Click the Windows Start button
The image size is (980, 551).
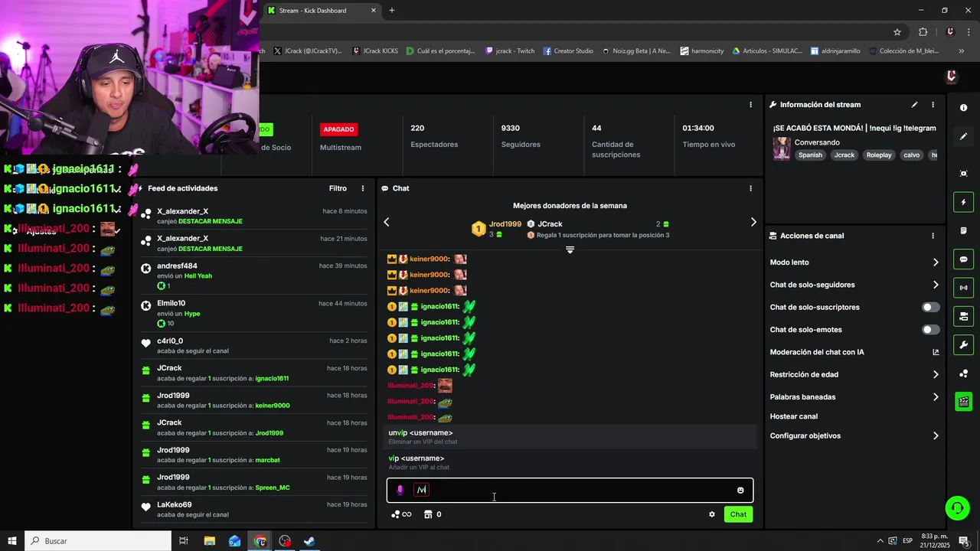point(12,541)
